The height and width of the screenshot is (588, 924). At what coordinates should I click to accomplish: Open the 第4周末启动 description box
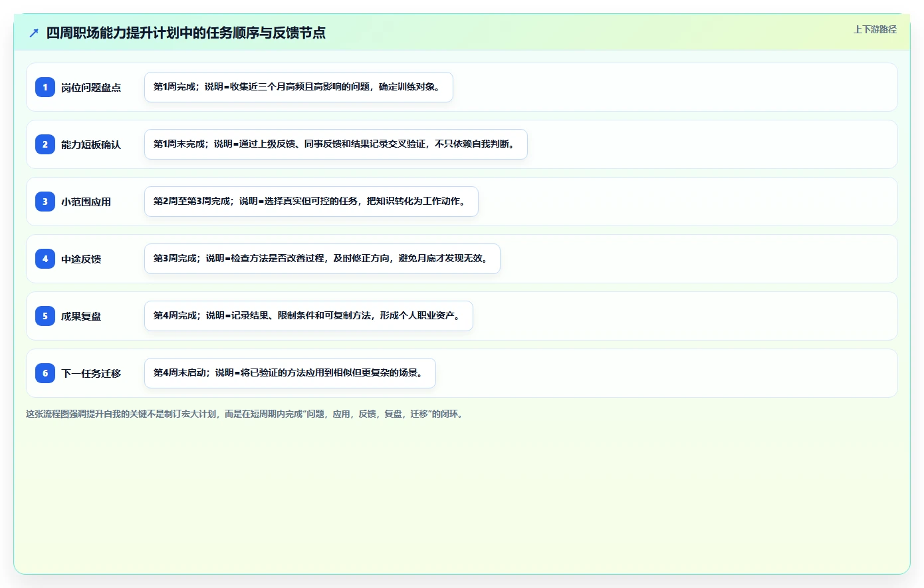click(290, 373)
